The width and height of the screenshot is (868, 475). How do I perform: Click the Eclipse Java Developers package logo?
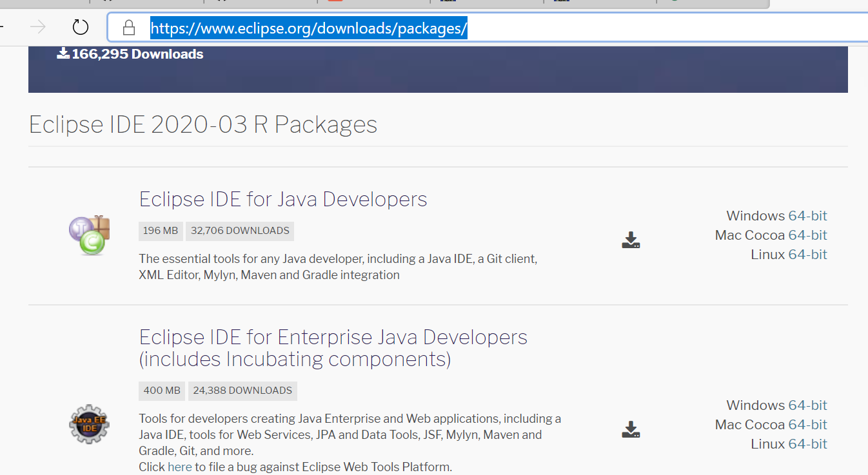(x=90, y=235)
